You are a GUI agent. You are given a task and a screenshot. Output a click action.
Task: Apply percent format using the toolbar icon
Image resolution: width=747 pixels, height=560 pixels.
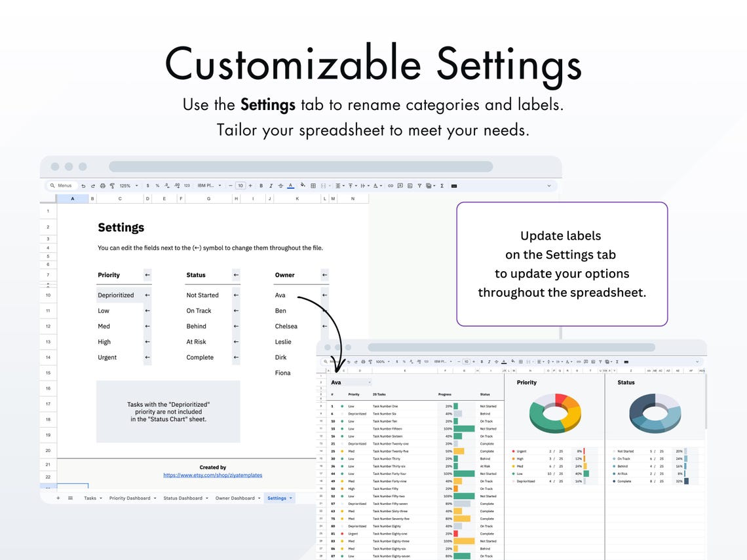[158, 185]
